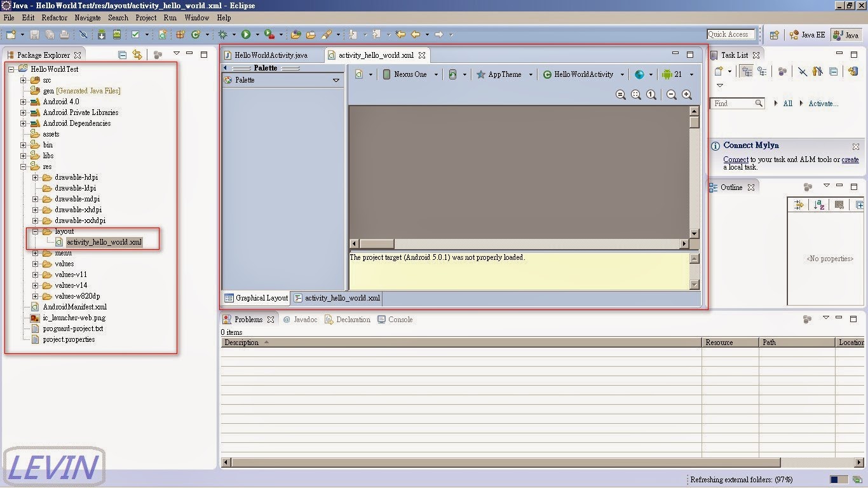Viewport: 868px width, 488px height.
Task: Run the project with the green play icon
Action: (x=246, y=35)
